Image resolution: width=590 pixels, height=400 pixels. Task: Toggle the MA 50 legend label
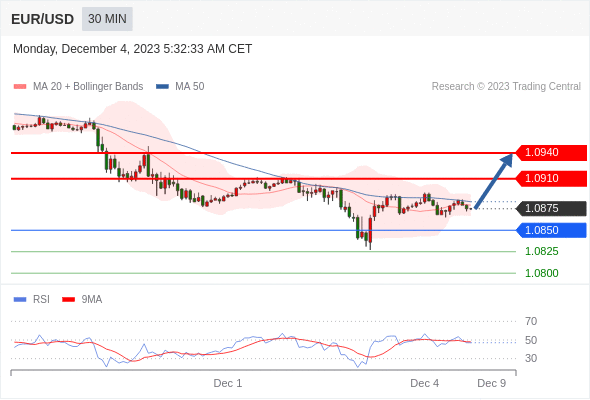click(190, 87)
